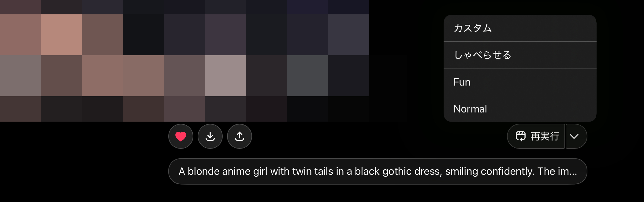Tap the circular share button
Viewport: 644px width, 202px height.
240,136
